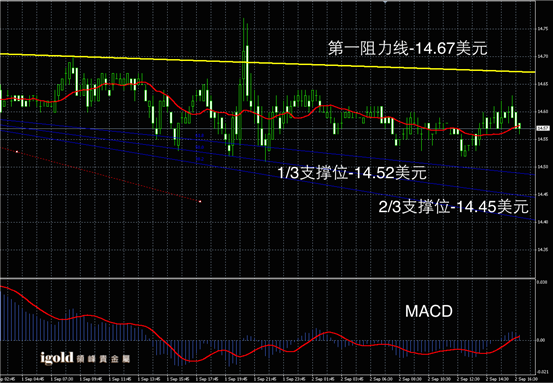Click the 14.75 price axis label
The width and height of the screenshot is (553, 383).
coord(542,29)
